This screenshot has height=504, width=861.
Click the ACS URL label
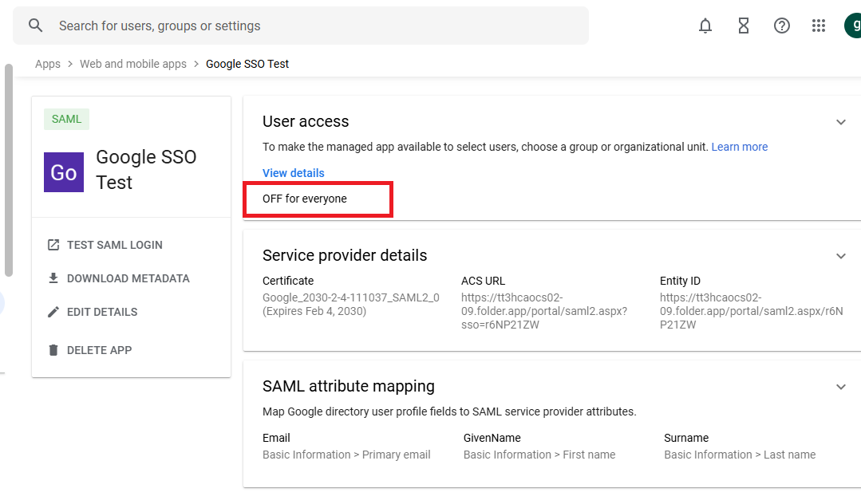[484, 281]
